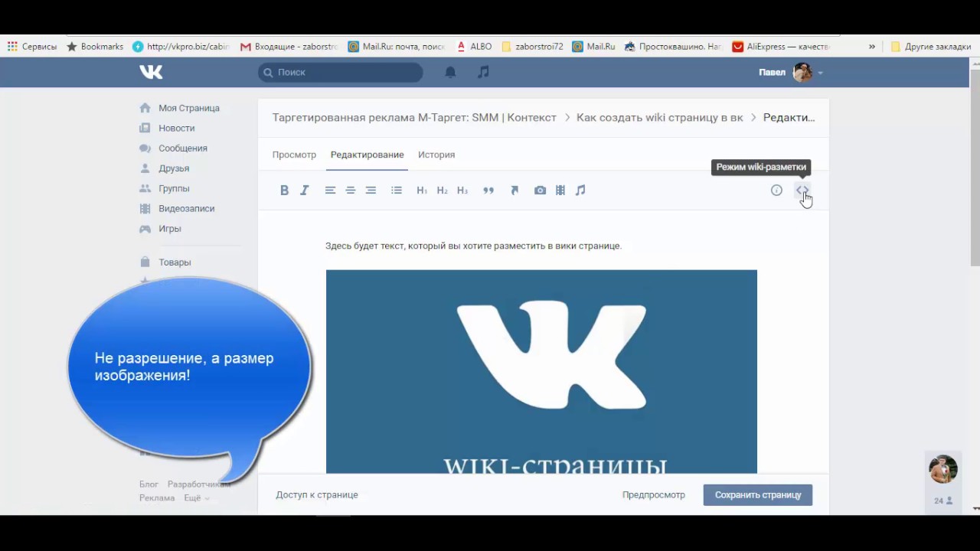Open the music player in the header

tap(483, 72)
